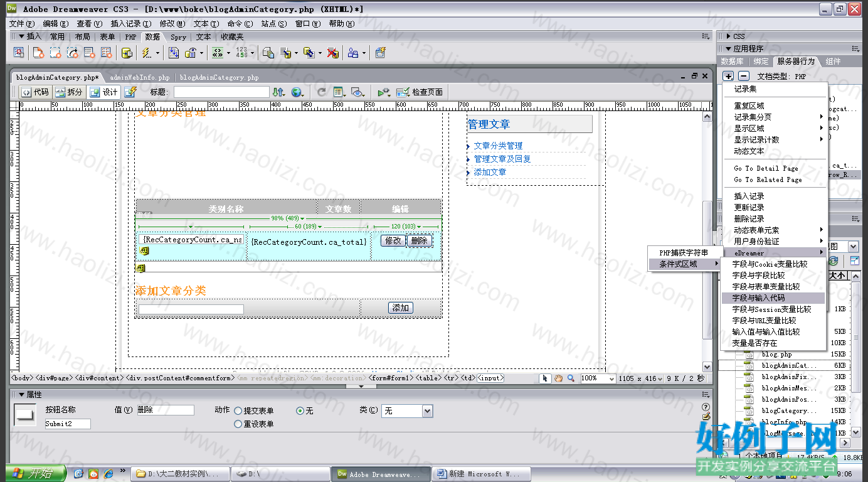Click the 标题 title input field

coord(221,92)
